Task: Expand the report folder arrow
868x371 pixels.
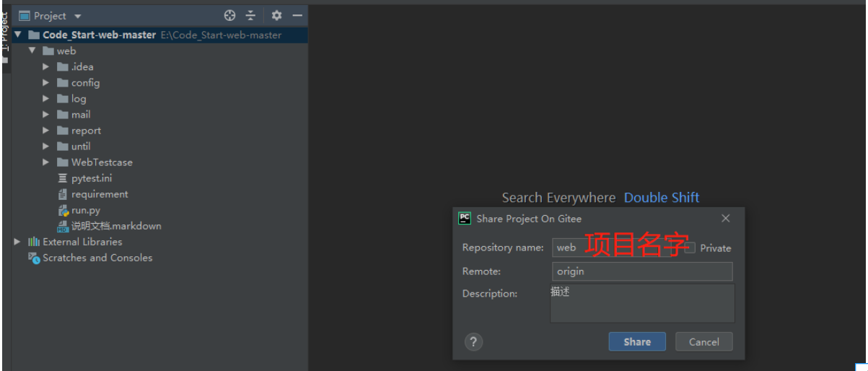Action: pyautogui.click(x=46, y=130)
